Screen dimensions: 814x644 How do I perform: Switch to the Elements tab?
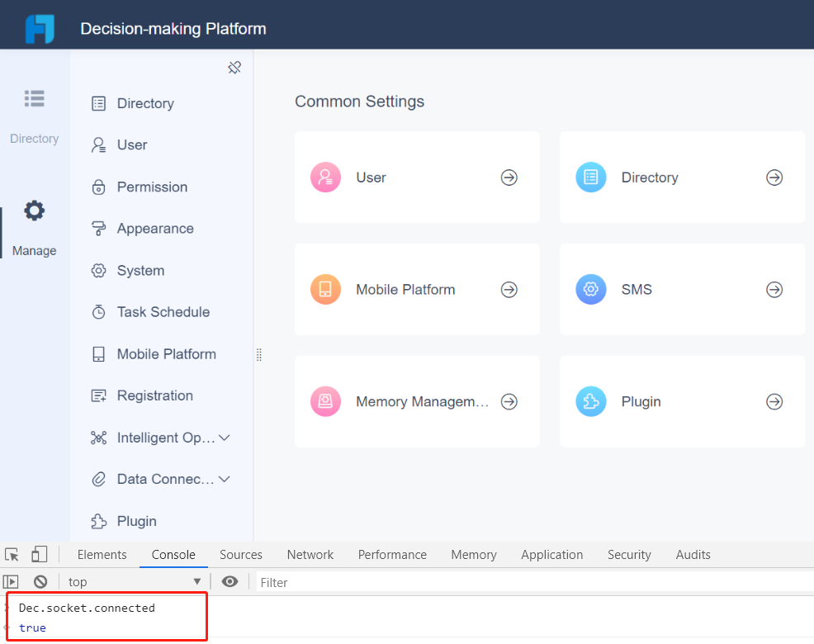pyautogui.click(x=102, y=555)
